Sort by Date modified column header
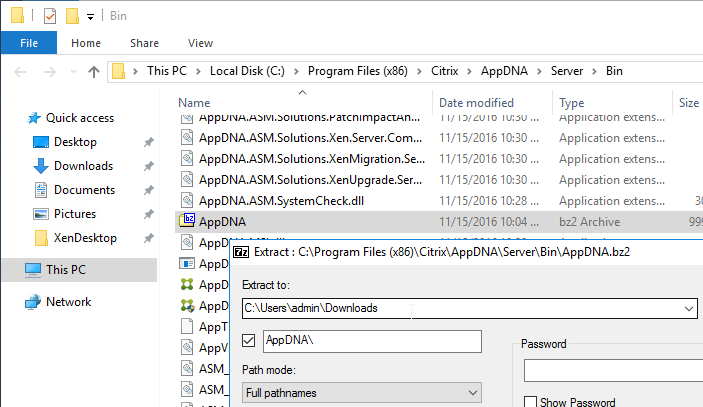This screenshot has height=407, width=703. 476,103
